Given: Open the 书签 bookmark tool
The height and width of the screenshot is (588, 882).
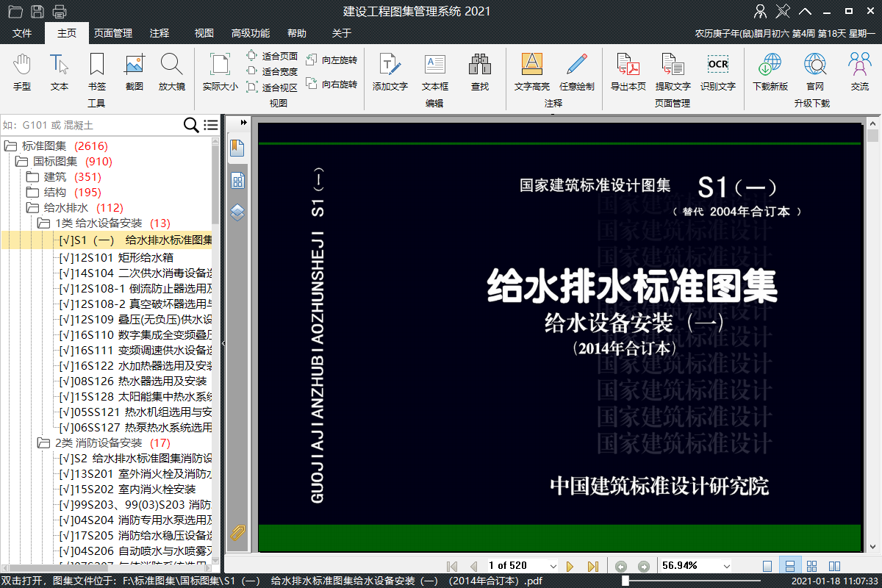Looking at the screenshot, I should pyautogui.click(x=96, y=72).
